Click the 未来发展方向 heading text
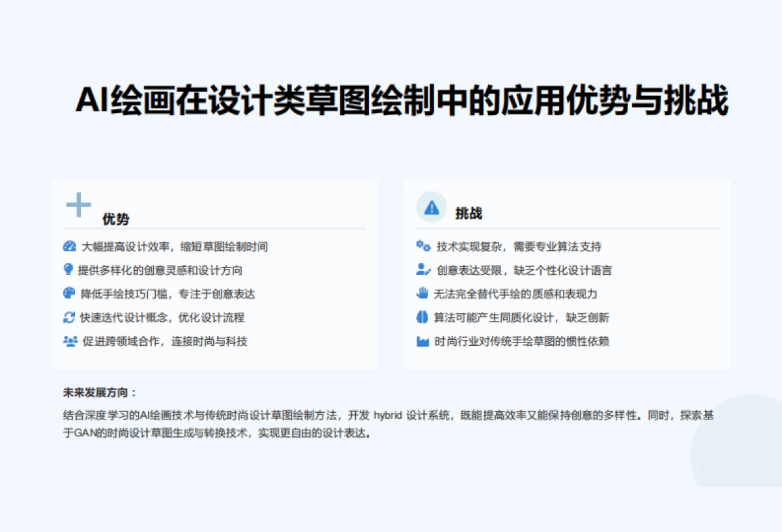This screenshot has height=532, width=782. coord(100,393)
